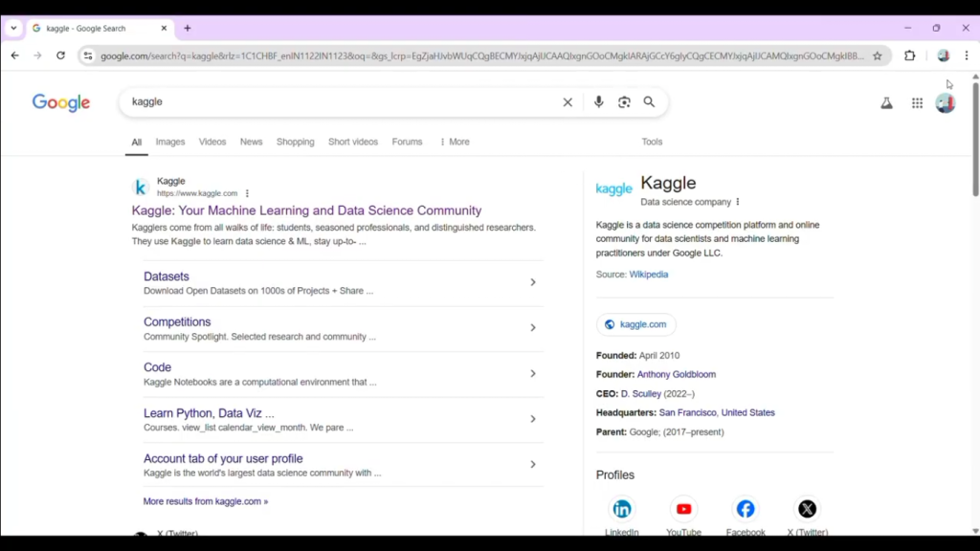Open the Wikipedia source link

click(649, 275)
